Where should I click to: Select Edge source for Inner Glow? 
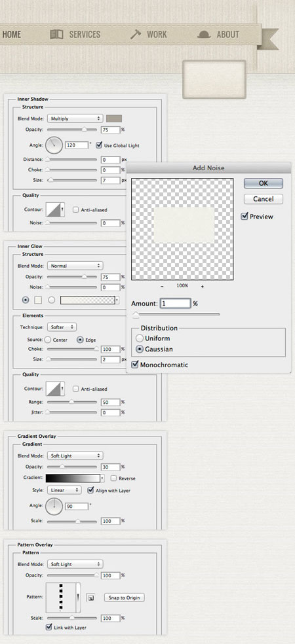(x=80, y=340)
